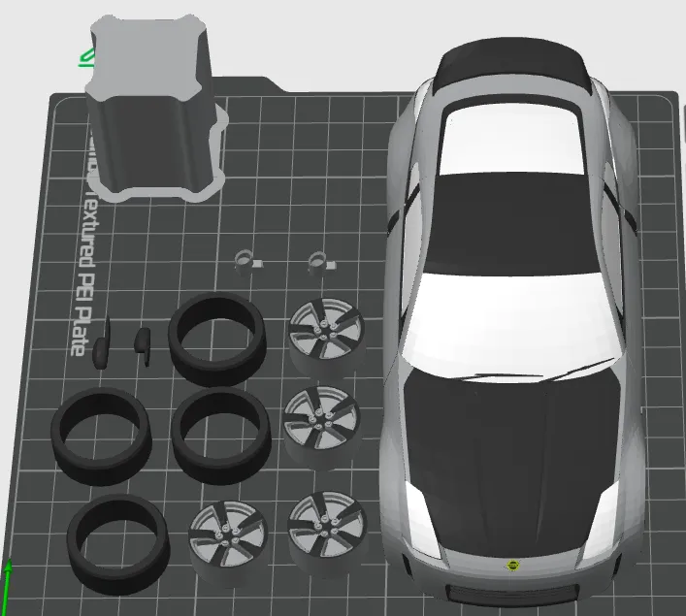Viewport: 686px width, 616px height.
Task: Select the leftmost side mirror part
Action: click(102, 343)
